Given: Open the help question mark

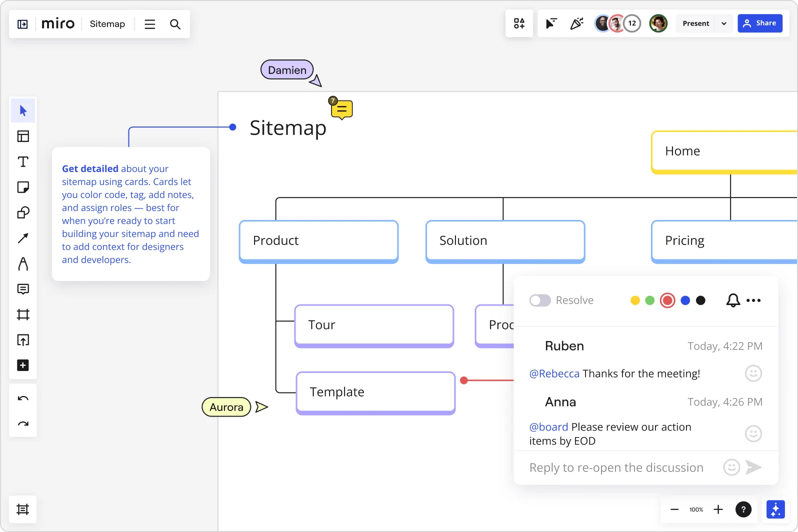Looking at the screenshot, I should pos(743,509).
